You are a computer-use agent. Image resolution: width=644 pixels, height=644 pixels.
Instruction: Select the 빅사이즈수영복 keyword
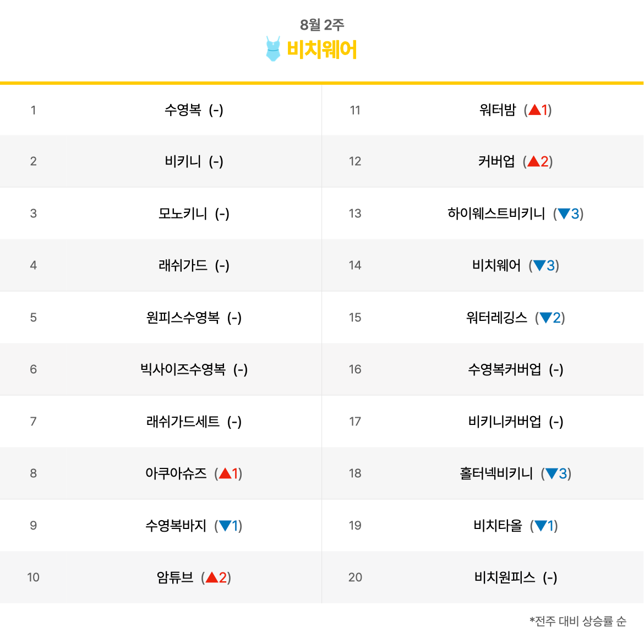(x=183, y=369)
